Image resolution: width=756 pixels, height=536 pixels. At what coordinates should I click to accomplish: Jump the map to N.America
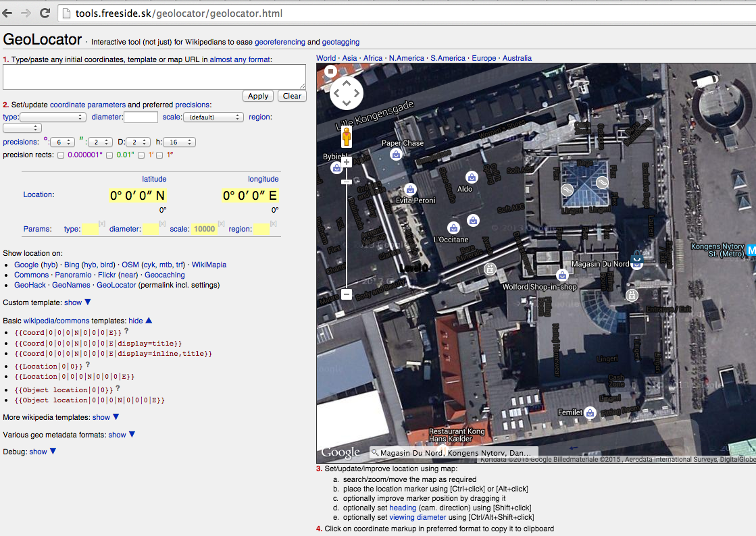point(407,58)
